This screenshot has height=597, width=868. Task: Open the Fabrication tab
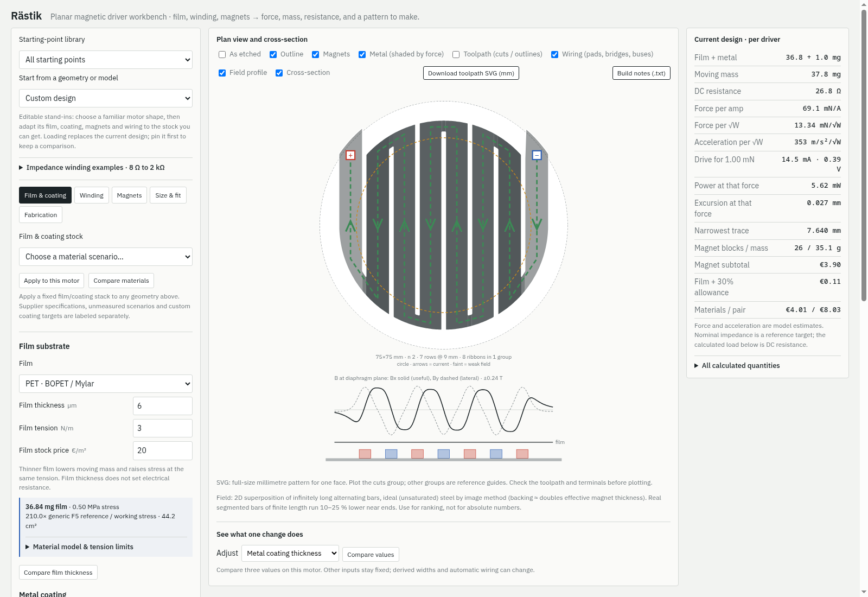pos(41,215)
